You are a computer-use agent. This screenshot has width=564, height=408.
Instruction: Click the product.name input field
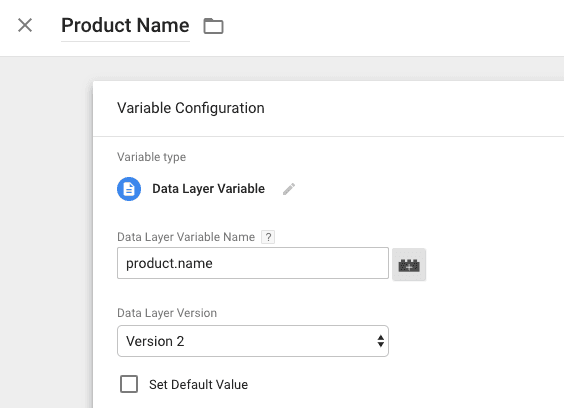(253, 263)
